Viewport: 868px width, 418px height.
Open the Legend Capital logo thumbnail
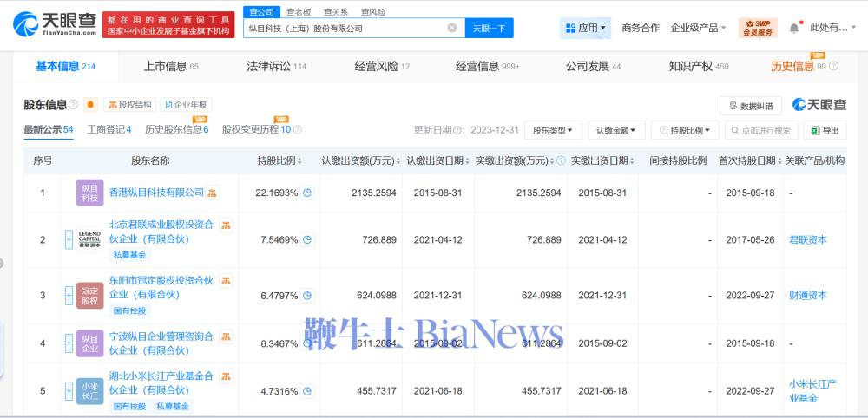[x=90, y=240]
